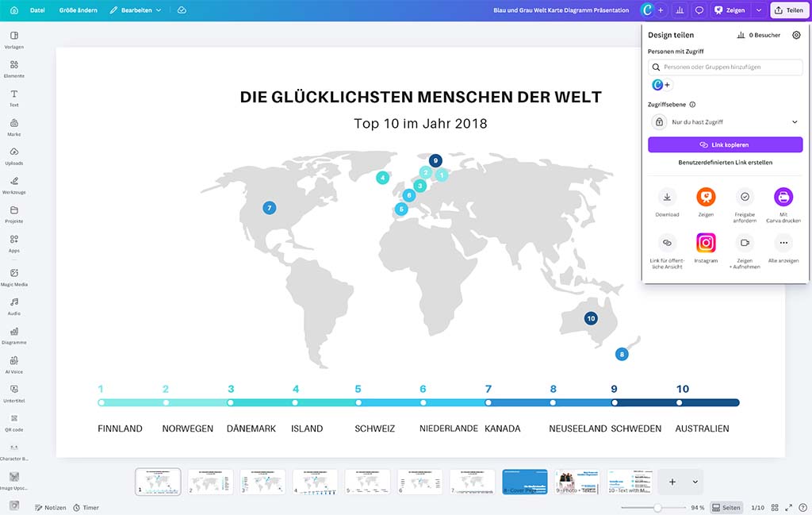The height and width of the screenshot is (515, 812).
Task: Click the Download share option
Action: 667,202
